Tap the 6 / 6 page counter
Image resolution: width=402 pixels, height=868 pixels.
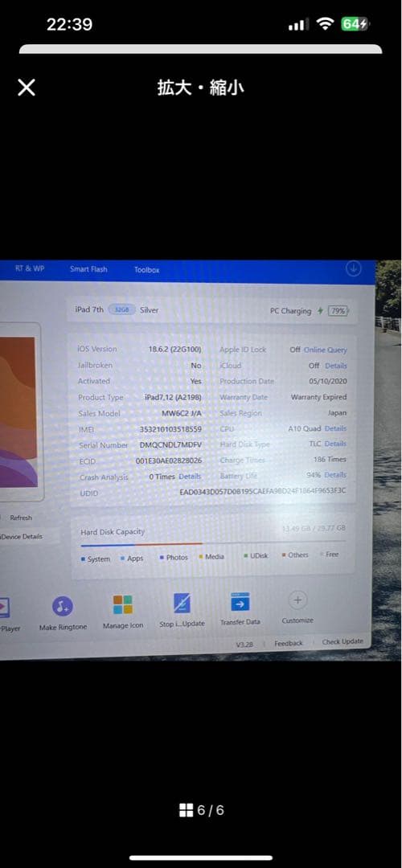pos(211,810)
